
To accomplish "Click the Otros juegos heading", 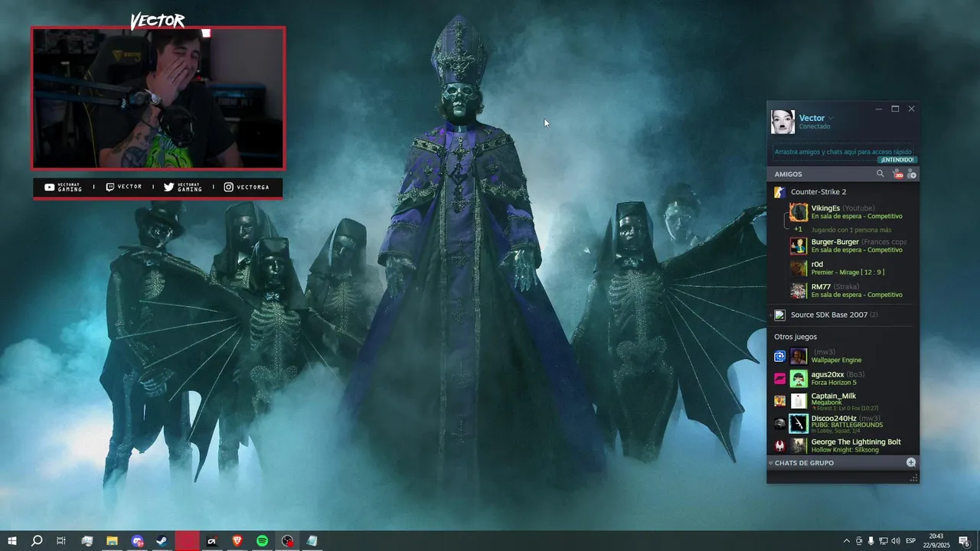I will 795,337.
